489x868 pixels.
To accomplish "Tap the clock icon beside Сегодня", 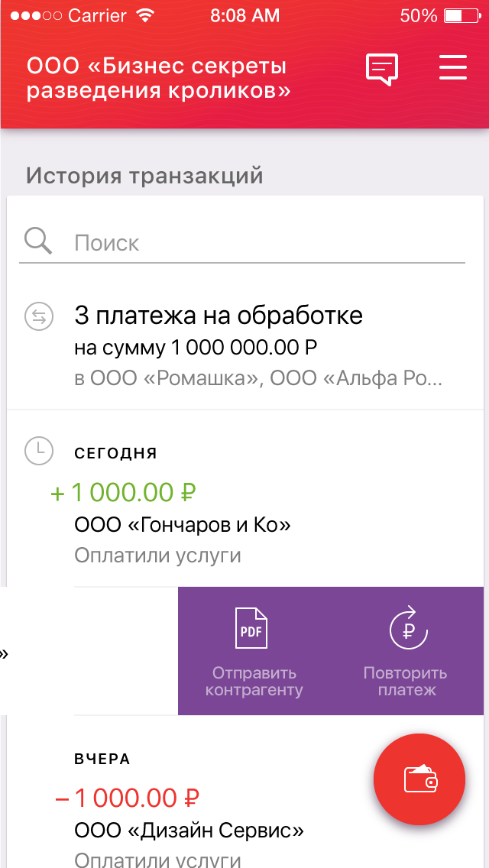I will [38, 451].
